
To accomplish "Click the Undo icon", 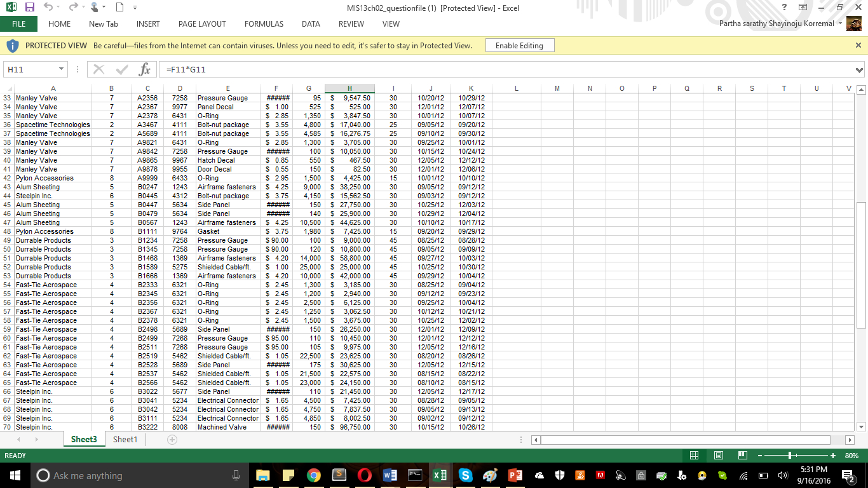I will [x=48, y=7].
